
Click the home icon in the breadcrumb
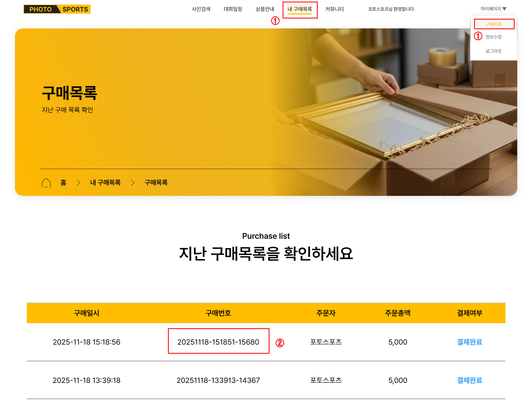tap(47, 182)
